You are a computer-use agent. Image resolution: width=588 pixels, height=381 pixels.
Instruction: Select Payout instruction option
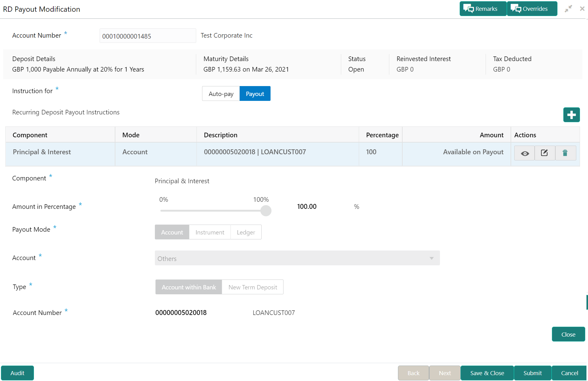point(255,93)
